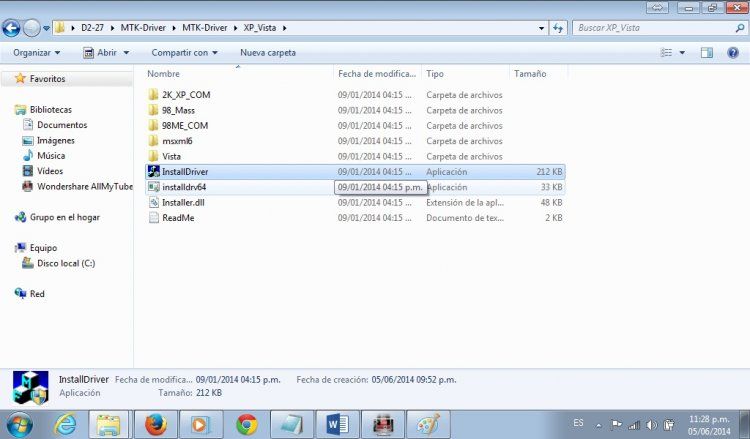750x439 pixels.
Task: Open Microsoft Word from taskbar
Action: [338, 425]
